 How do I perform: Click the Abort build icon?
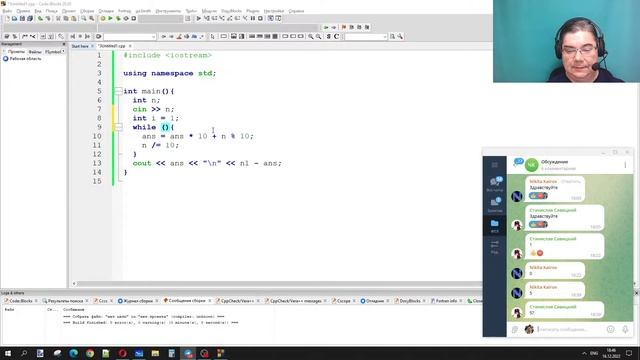[x=133, y=18]
